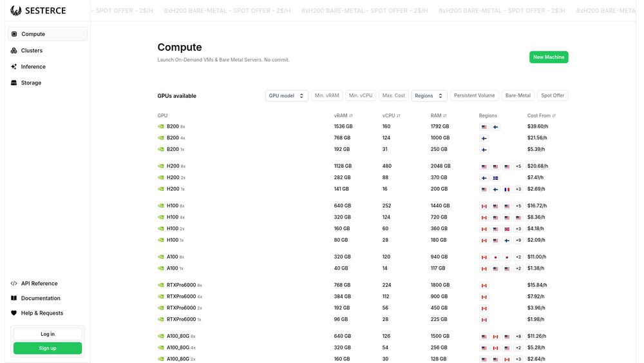644x363 pixels.
Task: Sort by Cost From column arrows icon
Action: coord(554,116)
